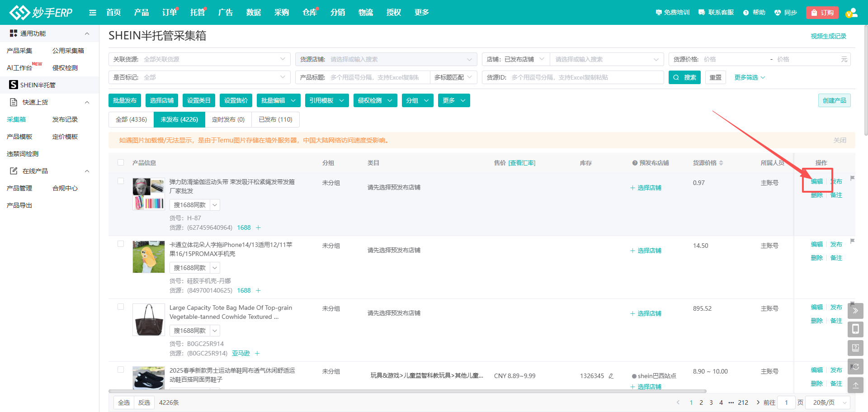The height and width of the screenshot is (412, 868).
Task: Click the iPhone case product thumbnail
Action: tap(149, 257)
